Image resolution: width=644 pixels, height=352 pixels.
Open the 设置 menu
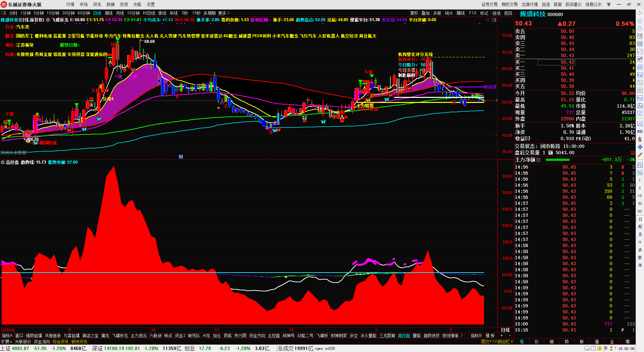[x=151, y=4]
